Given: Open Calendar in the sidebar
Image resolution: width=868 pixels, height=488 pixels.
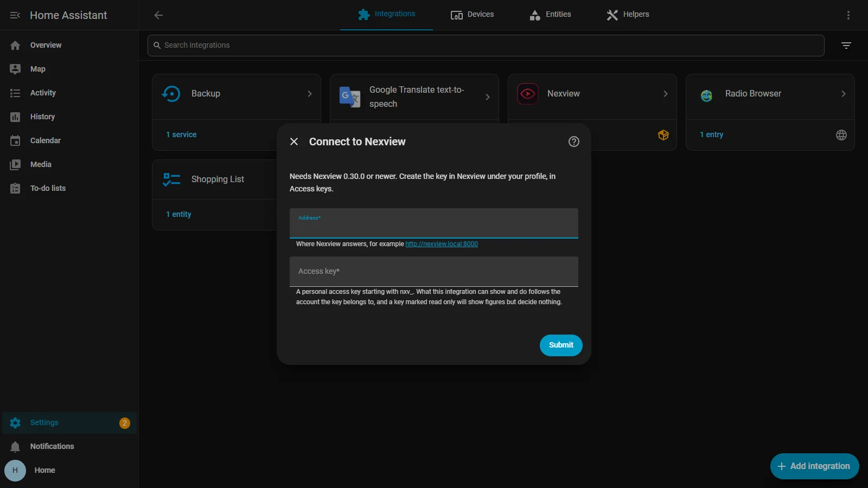Looking at the screenshot, I should click(69, 140).
